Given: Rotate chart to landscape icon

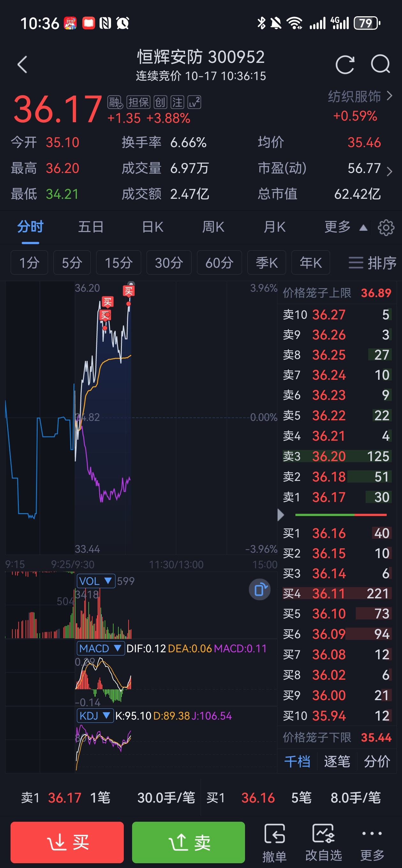Looking at the screenshot, I should click(259, 590).
